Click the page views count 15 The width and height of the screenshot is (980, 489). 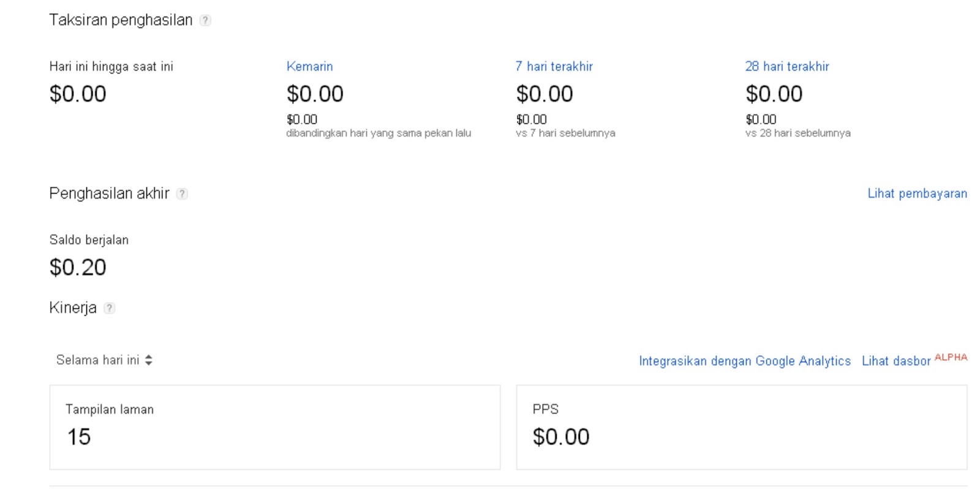pyautogui.click(x=79, y=437)
